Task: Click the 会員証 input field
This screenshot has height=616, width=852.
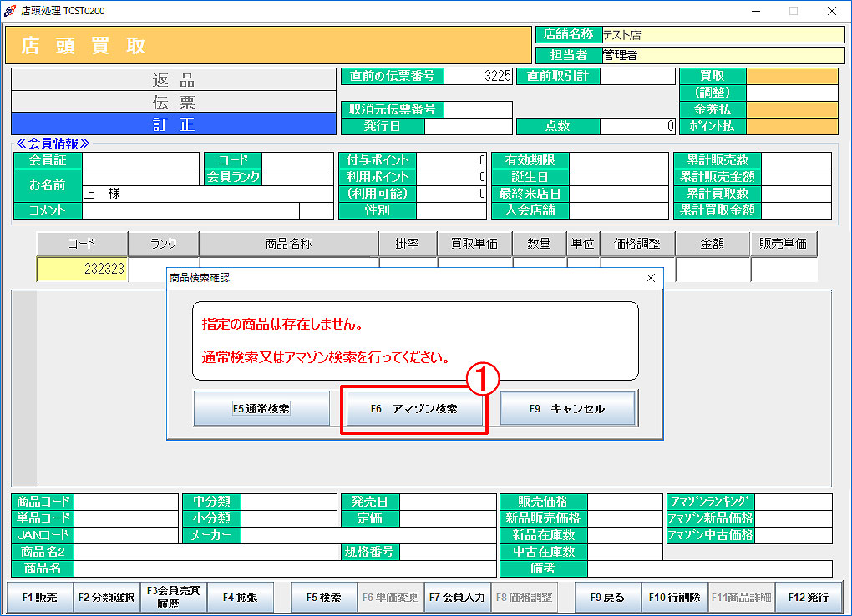Action: (x=140, y=160)
